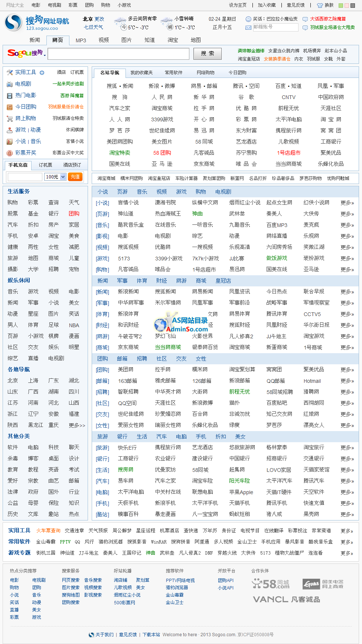
Task: Open the 七日天气 forecast link
Action: click(94, 27)
